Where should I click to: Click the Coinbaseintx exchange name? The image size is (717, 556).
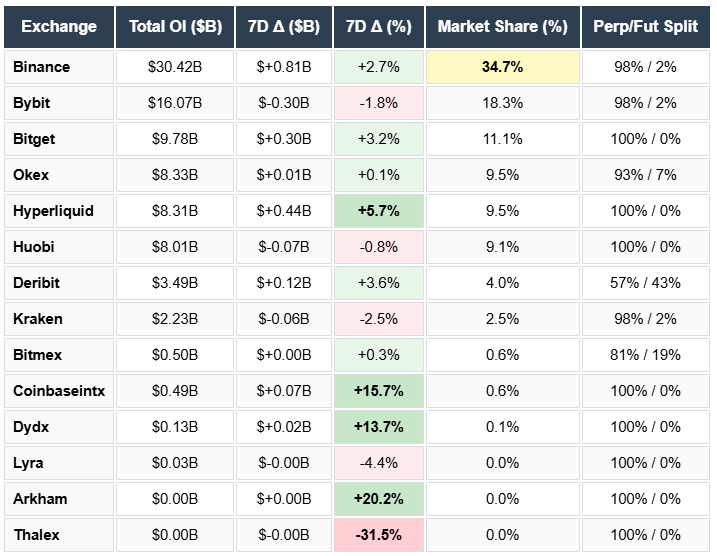click(54, 391)
